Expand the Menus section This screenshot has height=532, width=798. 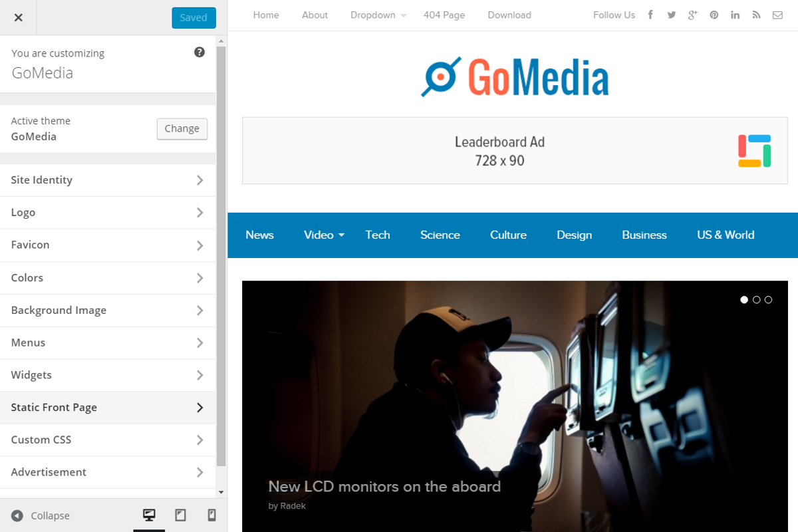pos(108,342)
